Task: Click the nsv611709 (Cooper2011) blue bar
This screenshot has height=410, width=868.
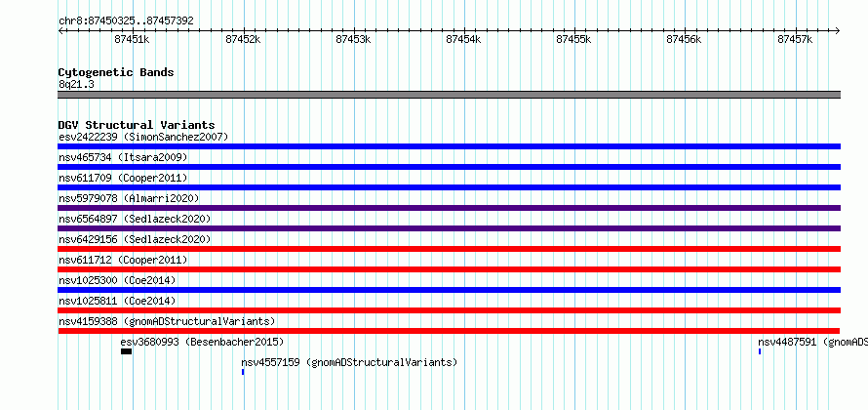Action: click(449, 187)
